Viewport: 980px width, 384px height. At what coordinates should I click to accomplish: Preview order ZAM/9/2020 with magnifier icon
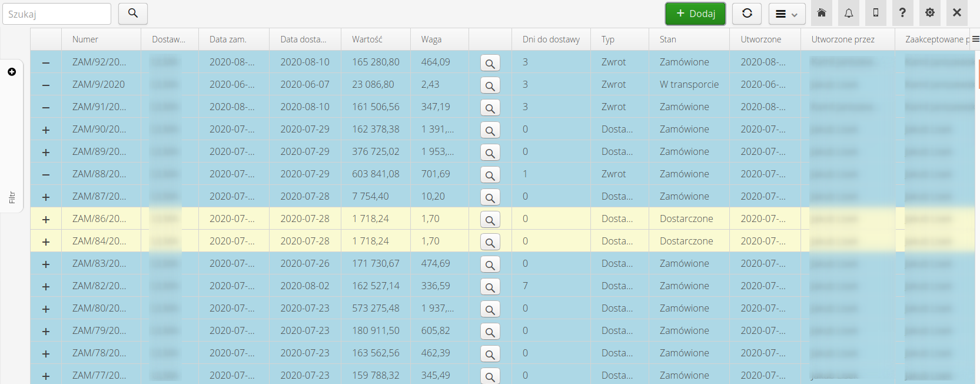(x=490, y=85)
